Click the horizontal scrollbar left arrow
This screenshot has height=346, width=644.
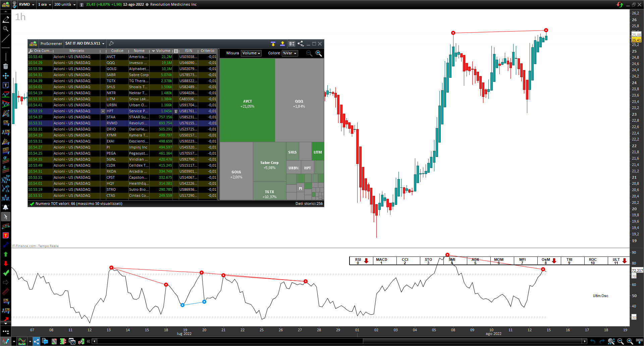coord(95,341)
